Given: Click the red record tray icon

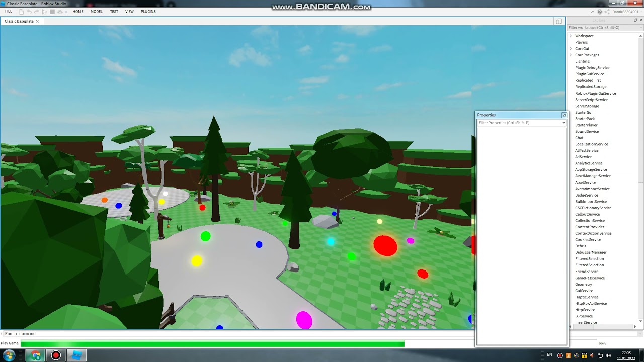Looking at the screenshot, I should point(560,355).
